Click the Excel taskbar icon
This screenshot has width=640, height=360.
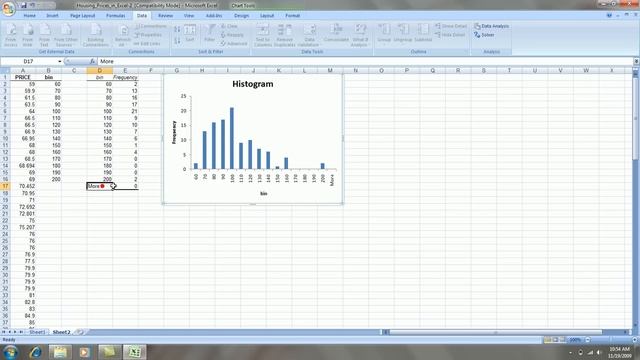tap(134, 352)
